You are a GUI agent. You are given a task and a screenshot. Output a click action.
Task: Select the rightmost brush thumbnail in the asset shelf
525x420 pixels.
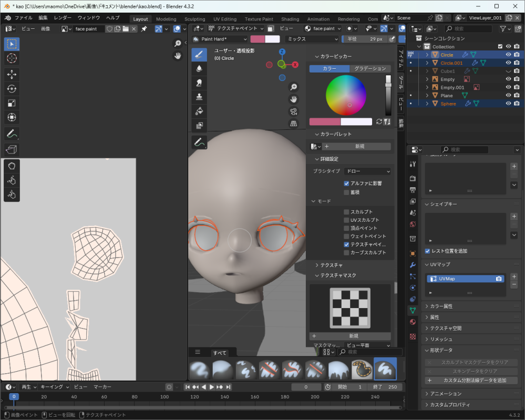pos(385,368)
